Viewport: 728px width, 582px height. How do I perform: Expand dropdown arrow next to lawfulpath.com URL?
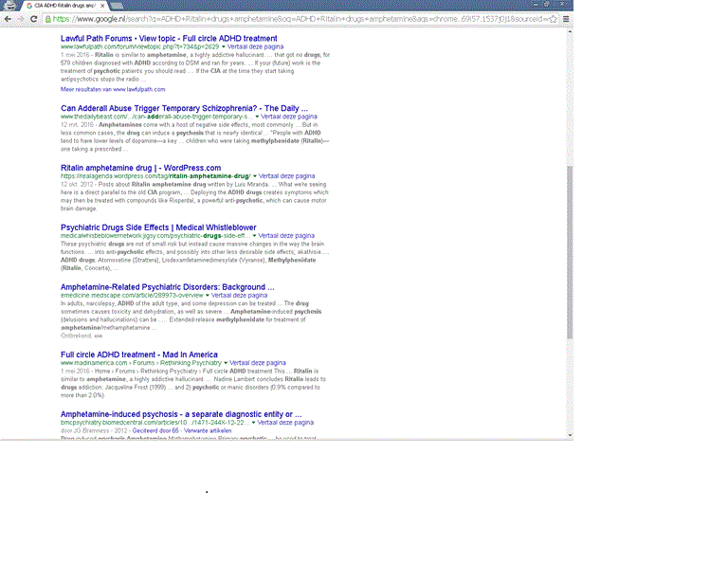[224, 46]
